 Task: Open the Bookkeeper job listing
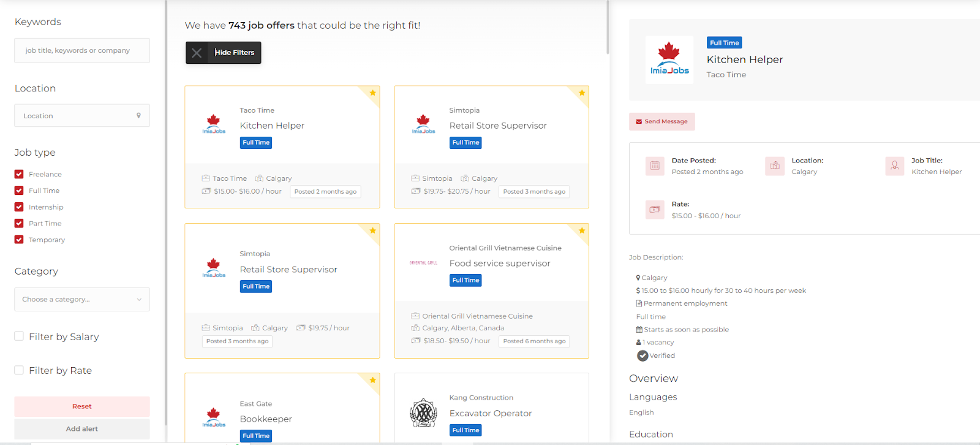tap(266, 419)
